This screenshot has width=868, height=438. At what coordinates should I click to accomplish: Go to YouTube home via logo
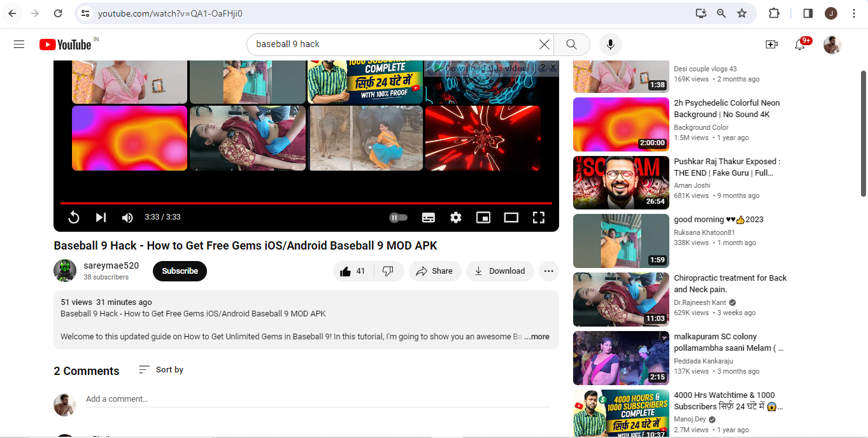pos(66,44)
